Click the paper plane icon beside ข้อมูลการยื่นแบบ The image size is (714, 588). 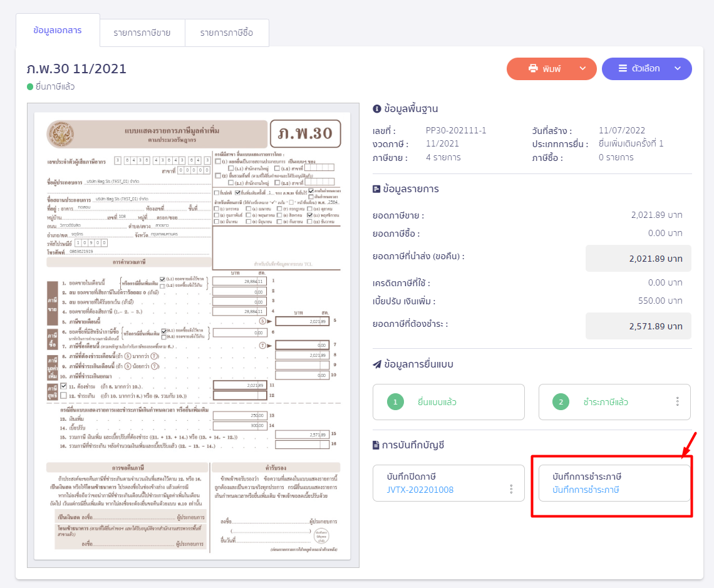coord(377,364)
